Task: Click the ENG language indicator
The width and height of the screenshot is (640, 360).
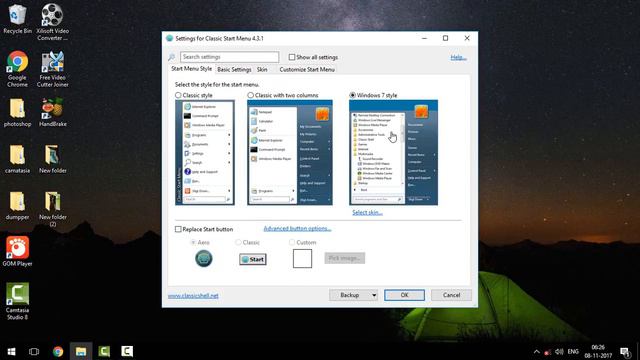Action: pos(573,351)
